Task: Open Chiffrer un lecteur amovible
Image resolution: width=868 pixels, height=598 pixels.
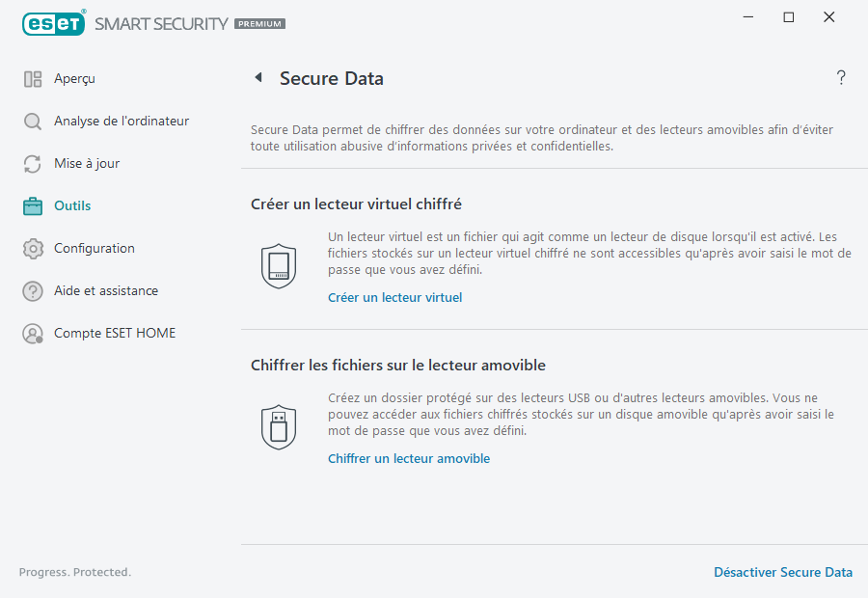Action: pos(409,458)
